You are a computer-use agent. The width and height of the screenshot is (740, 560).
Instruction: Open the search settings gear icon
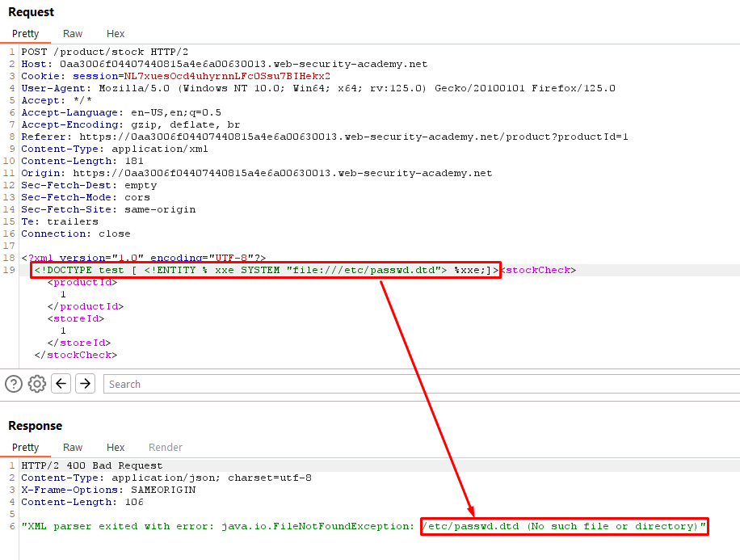point(37,383)
